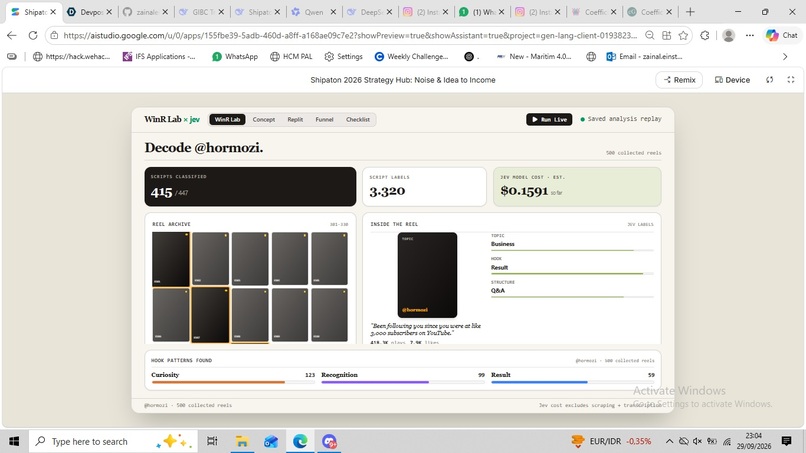806x453 pixels.
Task: Open the Wi-Fi network tray icon
Action: tap(727, 441)
